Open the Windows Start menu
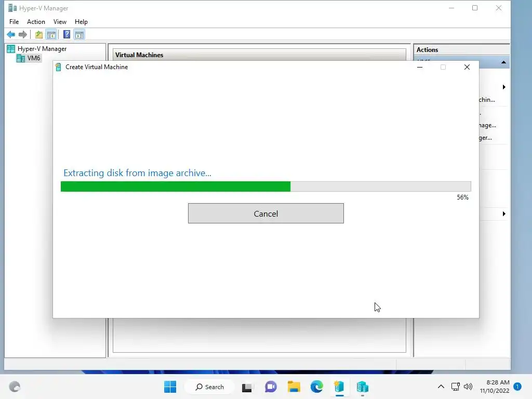The image size is (532, 399). (170, 387)
